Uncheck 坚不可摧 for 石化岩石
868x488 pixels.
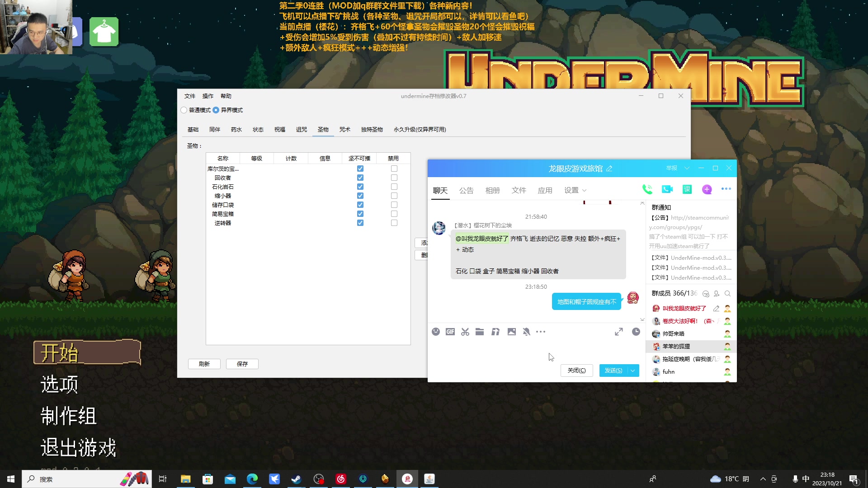pos(360,187)
